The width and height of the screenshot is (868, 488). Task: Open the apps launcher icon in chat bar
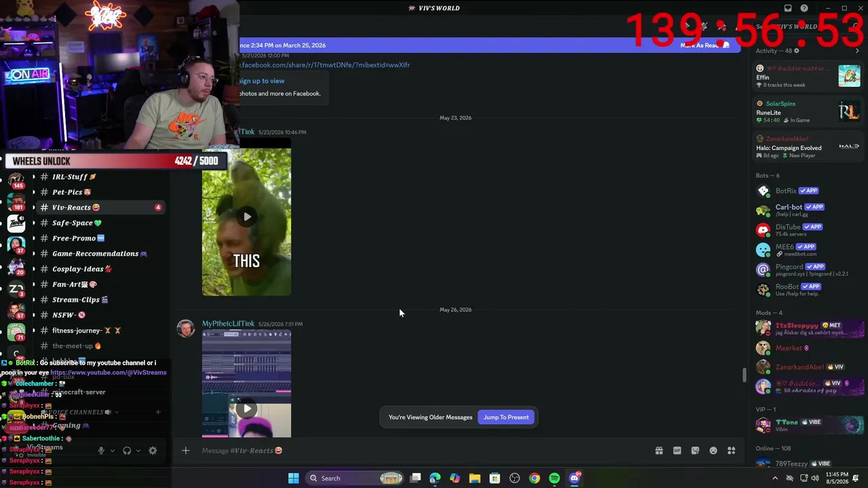732,451
